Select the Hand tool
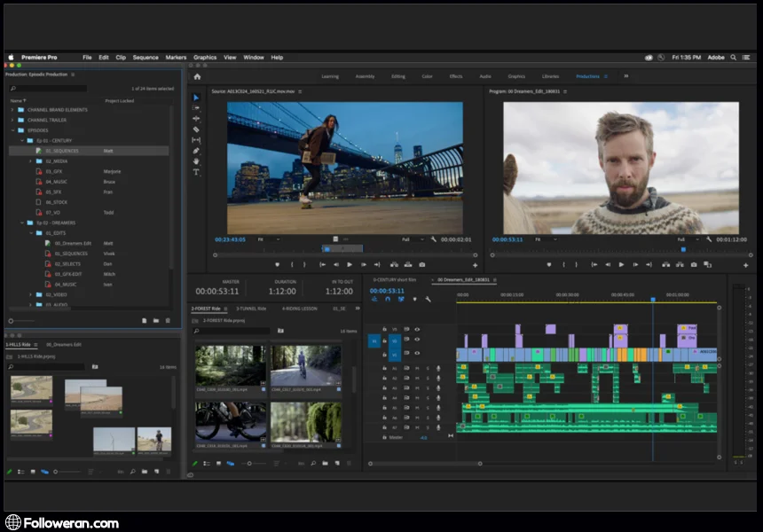This screenshot has width=763, height=532. [x=196, y=161]
